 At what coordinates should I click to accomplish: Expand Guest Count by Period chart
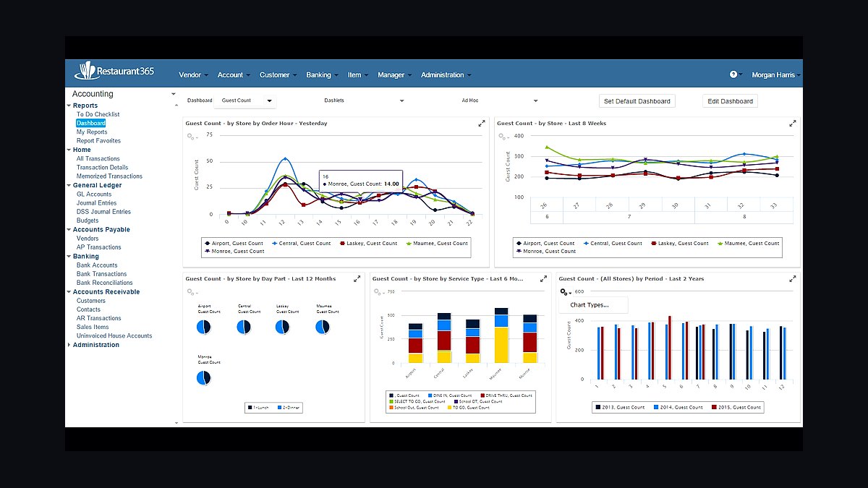point(793,278)
